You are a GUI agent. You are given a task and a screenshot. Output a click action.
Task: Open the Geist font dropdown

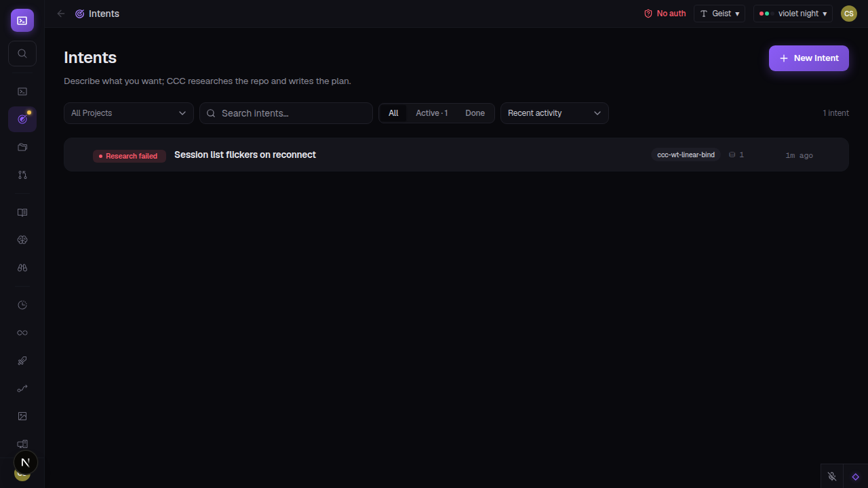pyautogui.click(x=719, y=14)
